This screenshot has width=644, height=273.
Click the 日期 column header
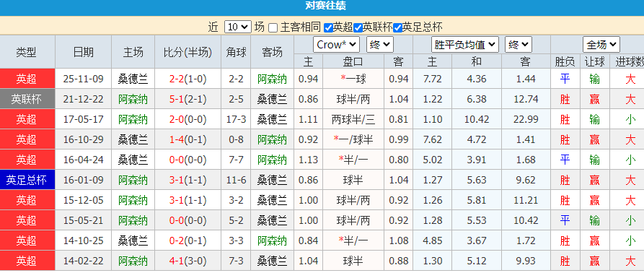click(x=84, y=52)
